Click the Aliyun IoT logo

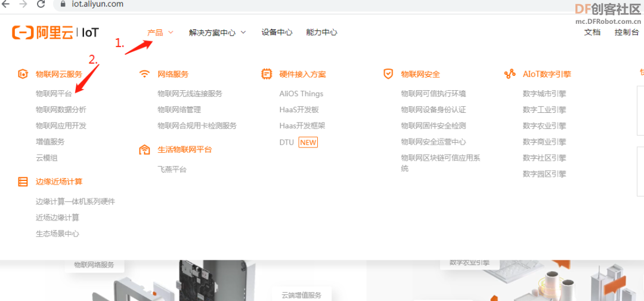[x=55, y=32]
